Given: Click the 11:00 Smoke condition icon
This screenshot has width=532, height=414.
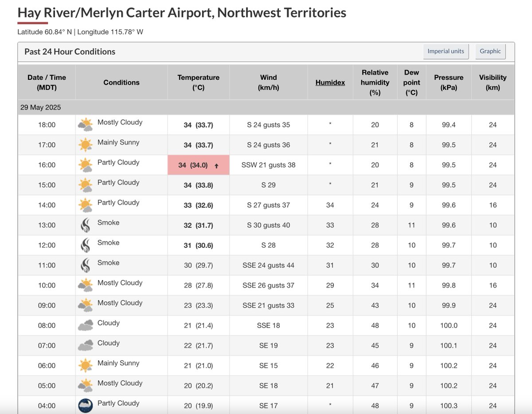Looking at the screenshot, I should 85,265.
